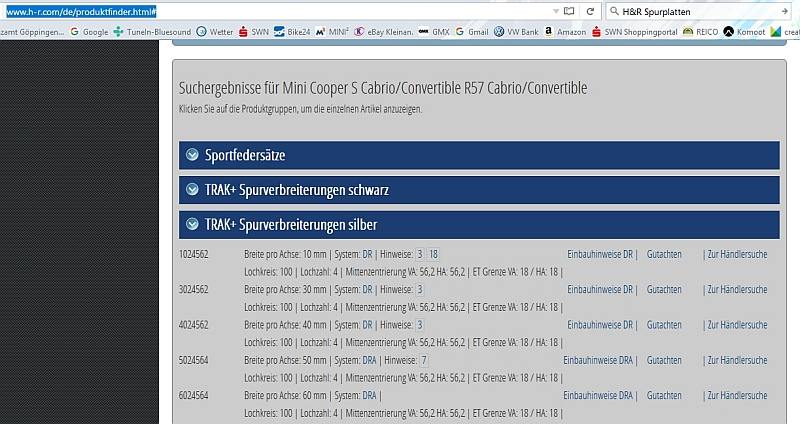Open the Amazon bookmark

(x=565, y=32)
